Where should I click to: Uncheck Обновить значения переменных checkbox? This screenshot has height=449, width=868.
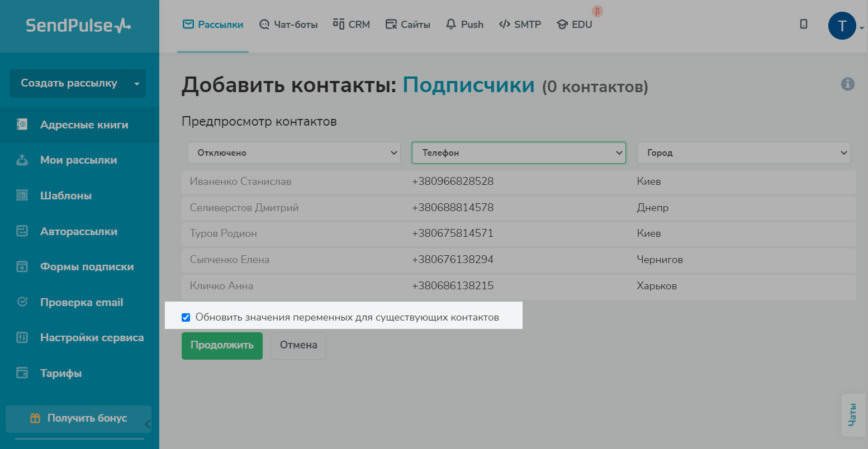pyautogui.click(x=186, y=318)
